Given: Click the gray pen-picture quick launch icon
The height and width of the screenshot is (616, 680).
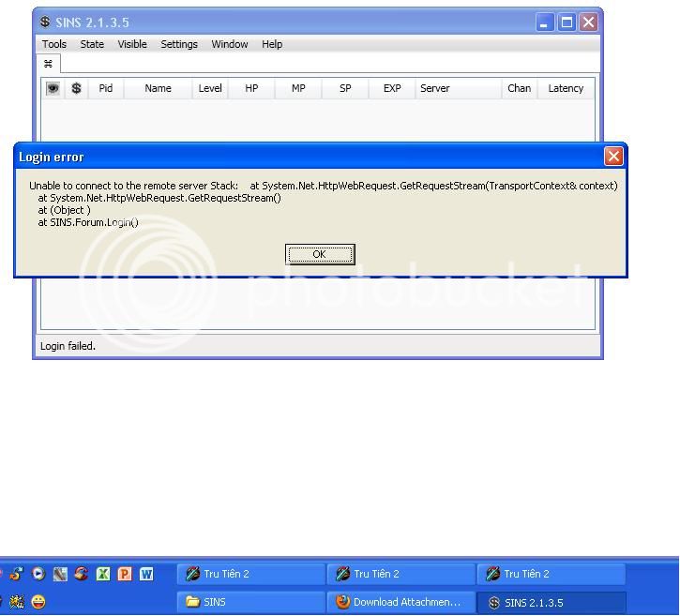Looking at the screenshot, I should coord(60,574).
